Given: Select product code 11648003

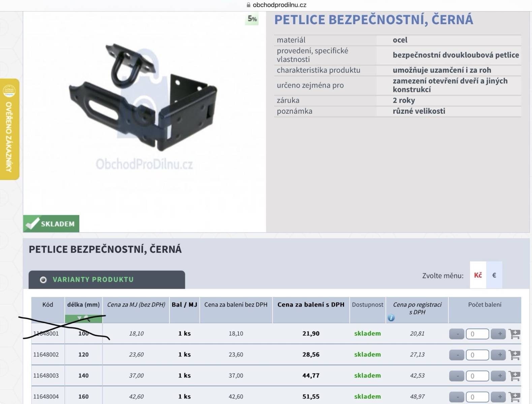Looking at the screenshot, I should pos(46,375).
